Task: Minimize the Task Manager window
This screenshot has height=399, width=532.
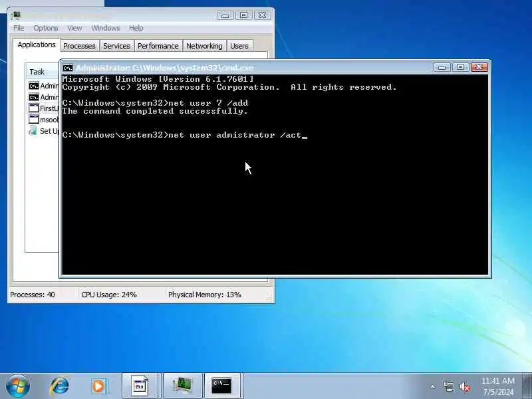Action: coord(225,15)
